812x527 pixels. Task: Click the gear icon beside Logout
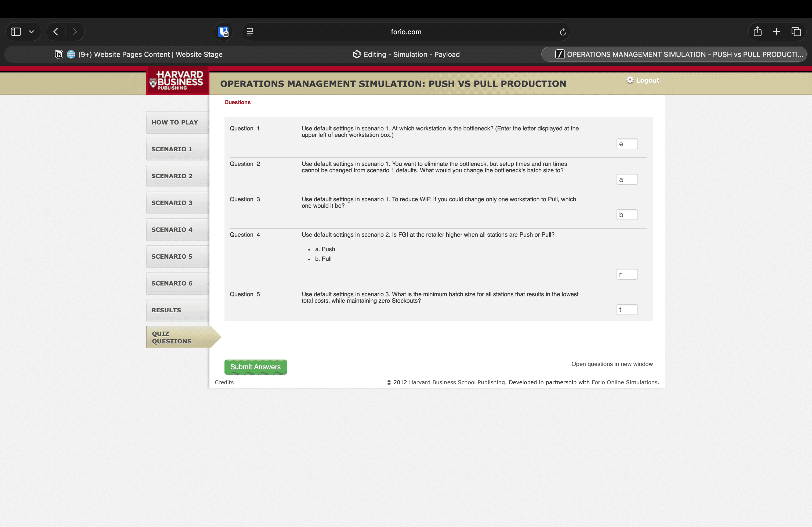[x=630, y=80]
